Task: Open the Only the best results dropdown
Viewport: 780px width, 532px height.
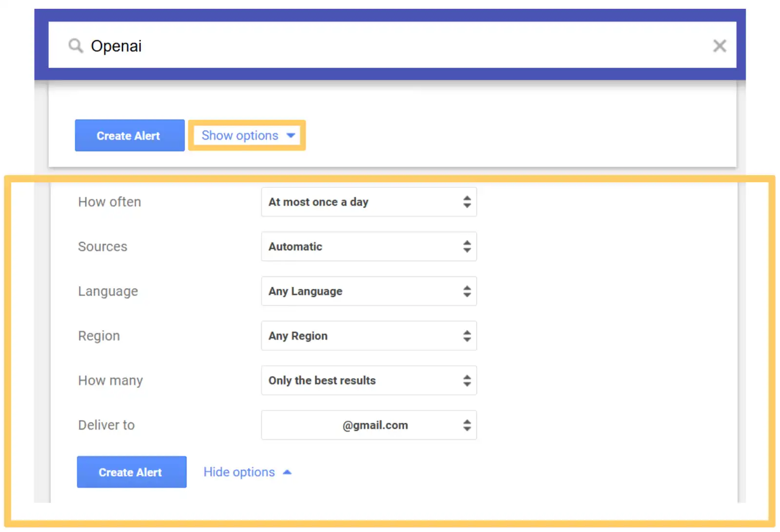Action: pyautogui.click(x=369, y=380)
